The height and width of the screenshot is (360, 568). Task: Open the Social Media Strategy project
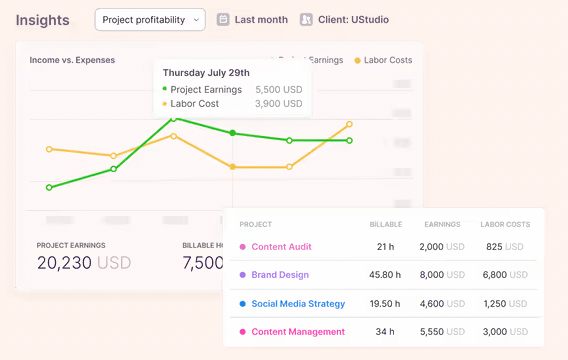click(298, 304)
